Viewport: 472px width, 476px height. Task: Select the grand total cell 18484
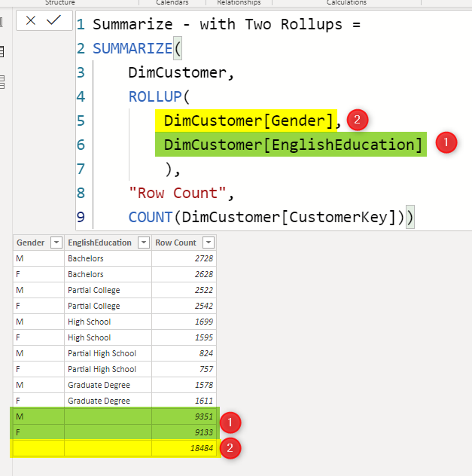pyautogui.click(x=184, y=448)
